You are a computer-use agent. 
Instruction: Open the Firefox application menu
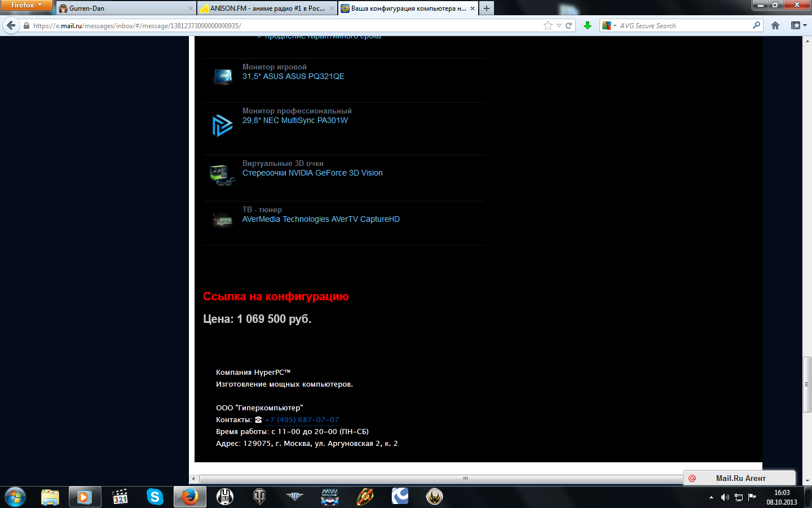tap(26, 5)
